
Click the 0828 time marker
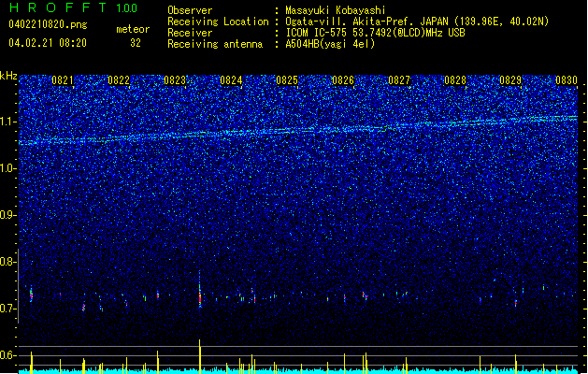[x=455, y=80]
